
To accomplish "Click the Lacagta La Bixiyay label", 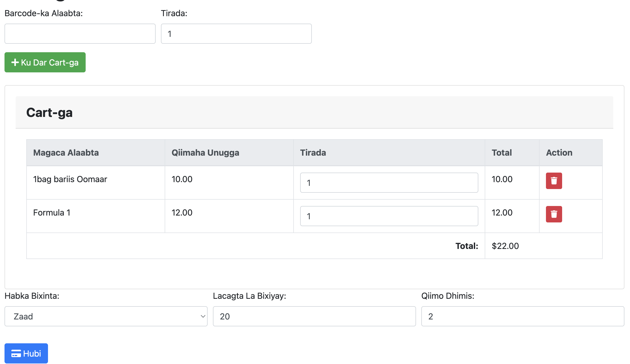I will point(250,296).
